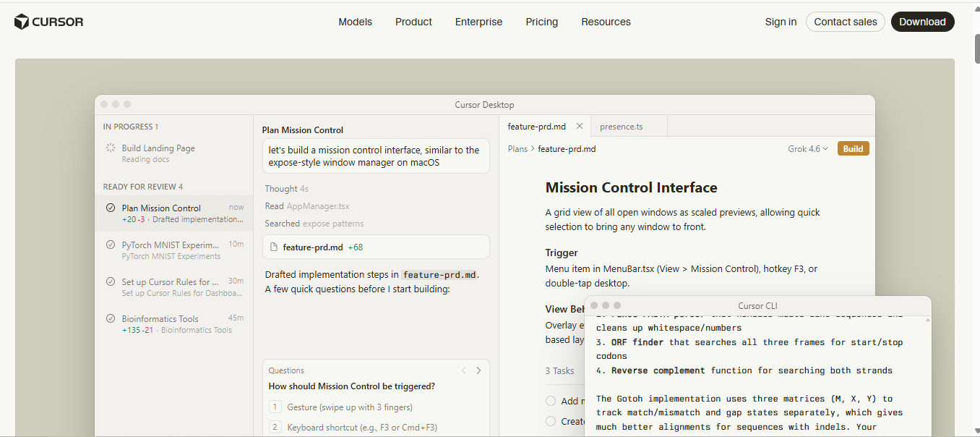Viewport: 980px width, 437px height.
Task: Switch to the feature-prd.md tab
Action: 537,126
